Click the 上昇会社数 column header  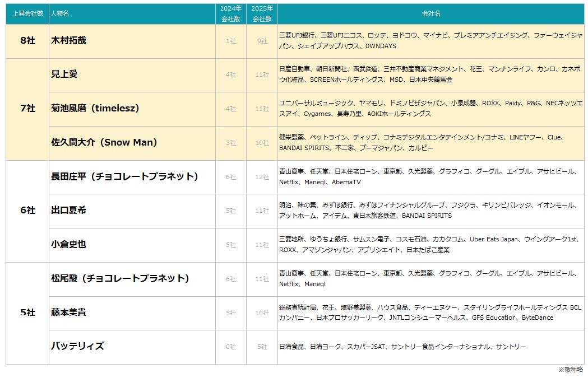[x=27, y=13]
